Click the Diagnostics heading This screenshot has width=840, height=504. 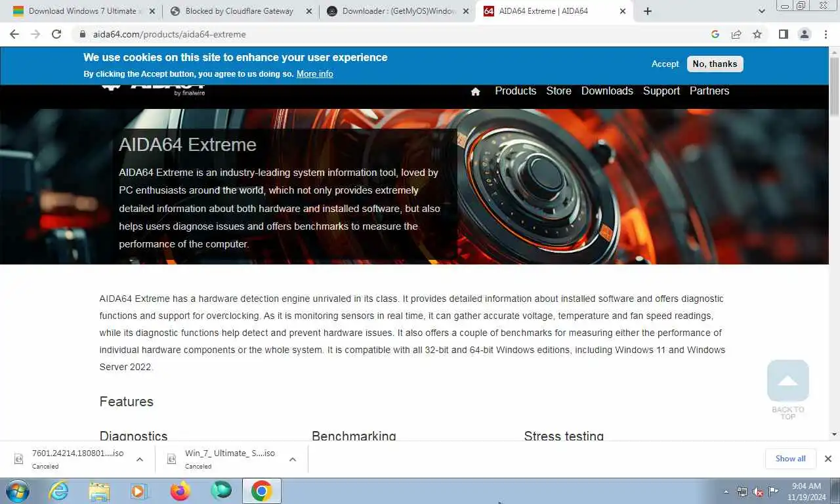133,436
